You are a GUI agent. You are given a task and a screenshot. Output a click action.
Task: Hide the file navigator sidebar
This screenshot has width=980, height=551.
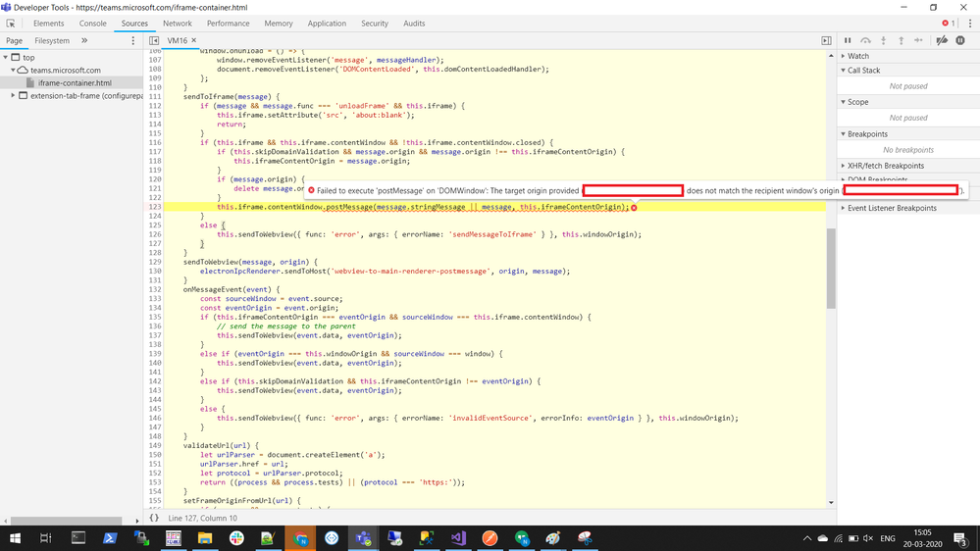click(x=154, y=41)
